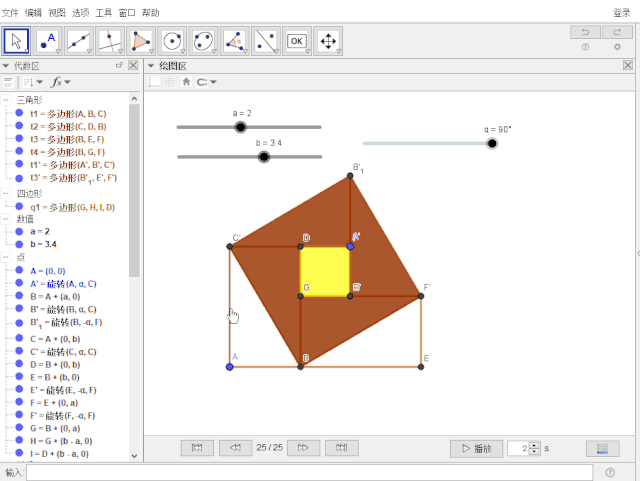This screenshot has width=640, height=481.
Task: Go forward one construction step
Action: click(303, 448)
